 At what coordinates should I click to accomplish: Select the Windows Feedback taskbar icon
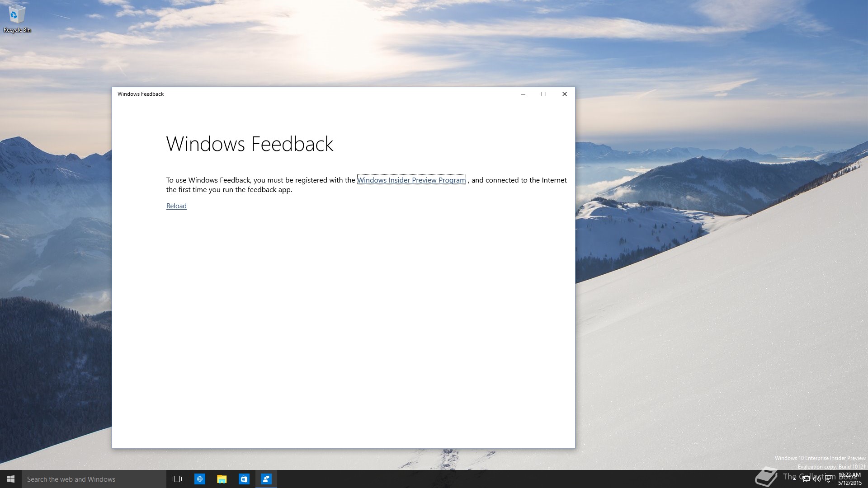(266, 479)
